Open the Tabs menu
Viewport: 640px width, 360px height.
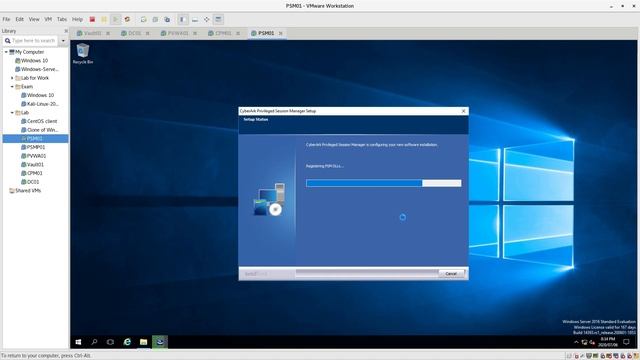click(62, 19)
